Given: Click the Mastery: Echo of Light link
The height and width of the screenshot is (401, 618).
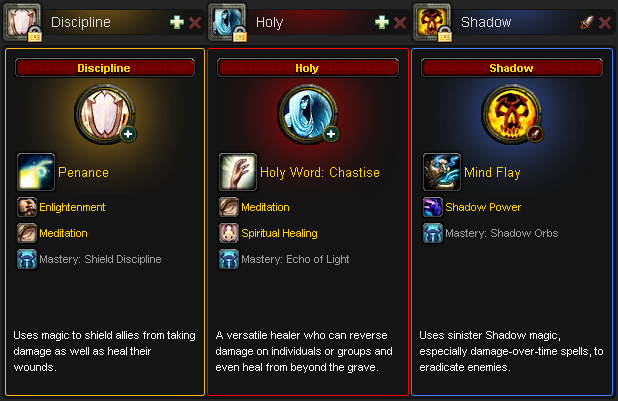Looking at the screenshot, I should 295,259.
